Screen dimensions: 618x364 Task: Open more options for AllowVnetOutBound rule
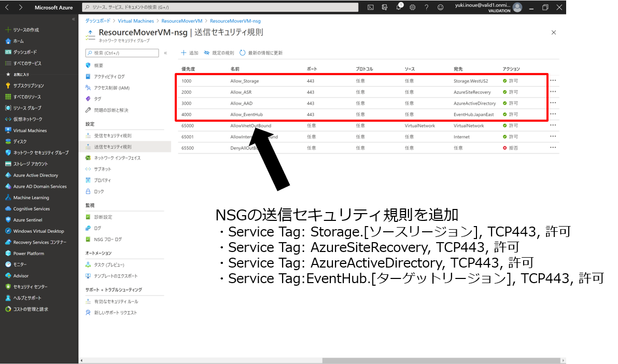(553, 125)
